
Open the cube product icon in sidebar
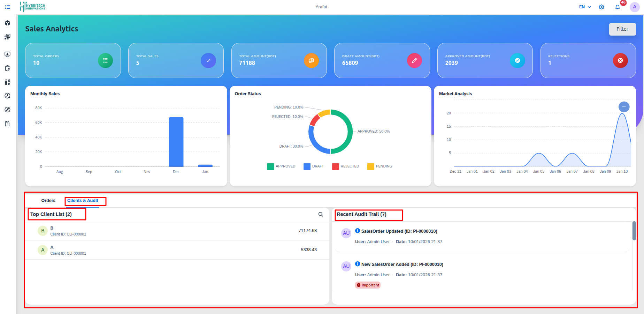pyautogui.click(x=7, y=23)
